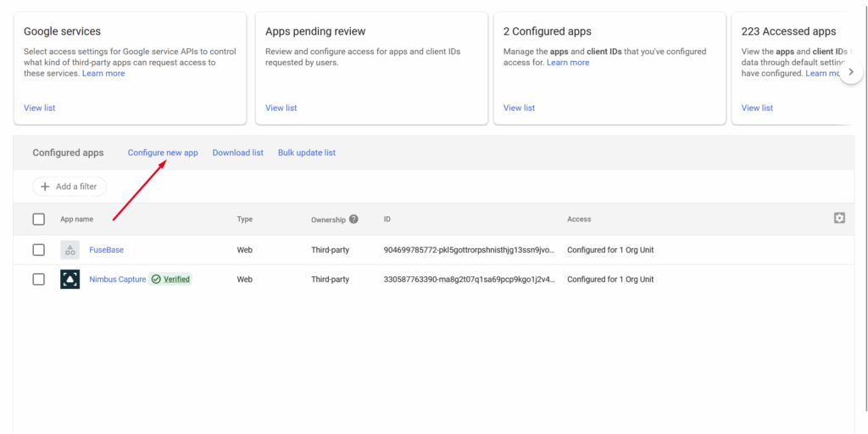Toggle the select-all apps checkbox
The height and width of the screenshot is (434, 868).
pyautogui.click(x=38, y=219)
